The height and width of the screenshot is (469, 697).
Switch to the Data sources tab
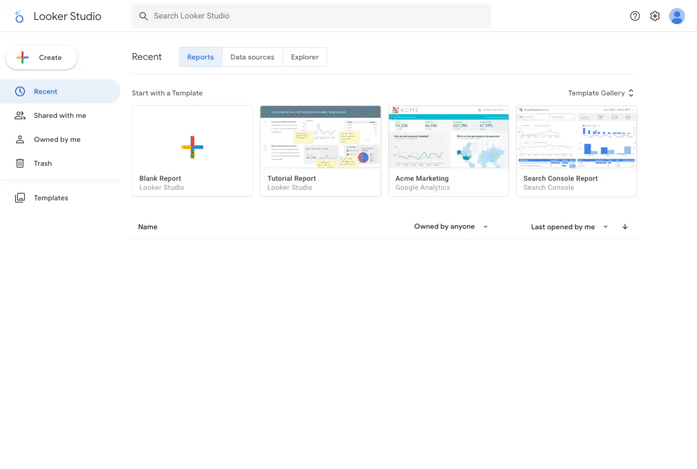tap(252, 57)
